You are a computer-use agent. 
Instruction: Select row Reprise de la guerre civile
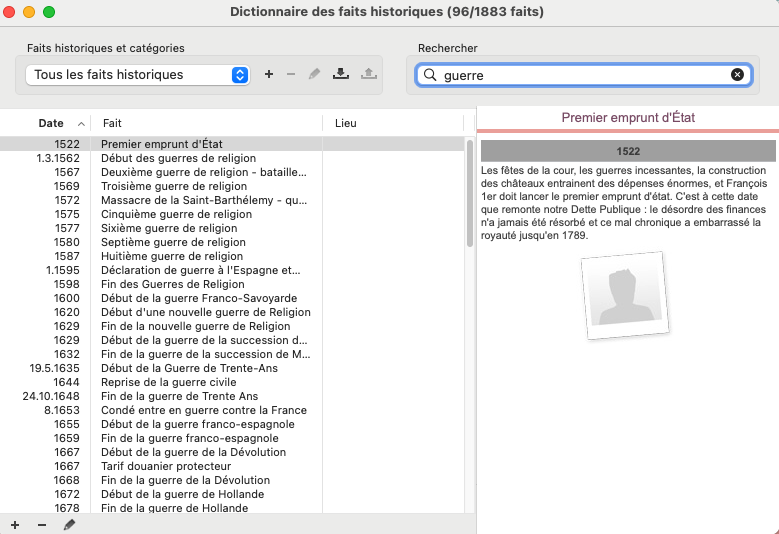coord(232,382)
